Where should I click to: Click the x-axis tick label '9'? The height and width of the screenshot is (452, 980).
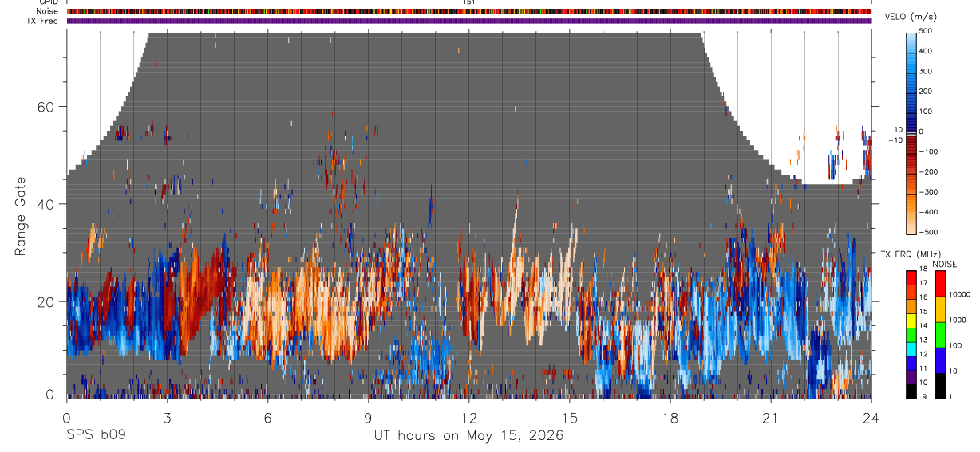click(x=368, y=418)
